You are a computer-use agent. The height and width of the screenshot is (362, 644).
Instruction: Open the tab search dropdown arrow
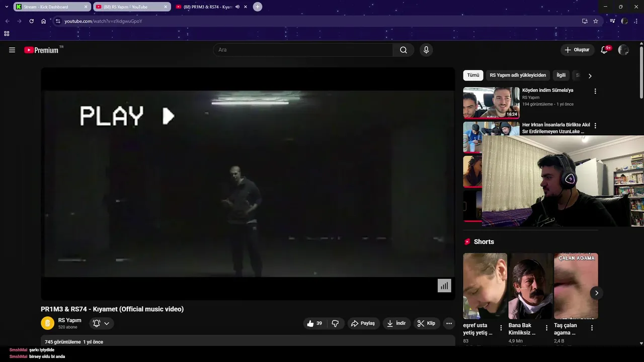click(x=7, y=7)
